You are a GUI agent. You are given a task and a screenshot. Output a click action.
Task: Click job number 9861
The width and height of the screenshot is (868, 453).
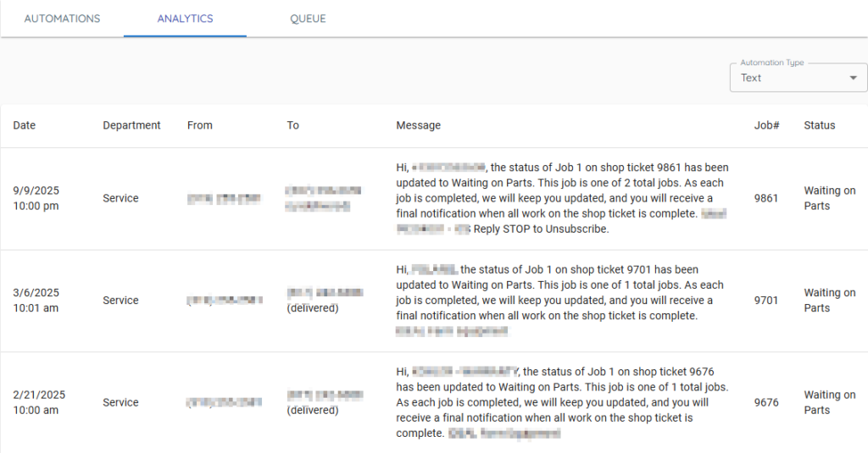point(766,198)
